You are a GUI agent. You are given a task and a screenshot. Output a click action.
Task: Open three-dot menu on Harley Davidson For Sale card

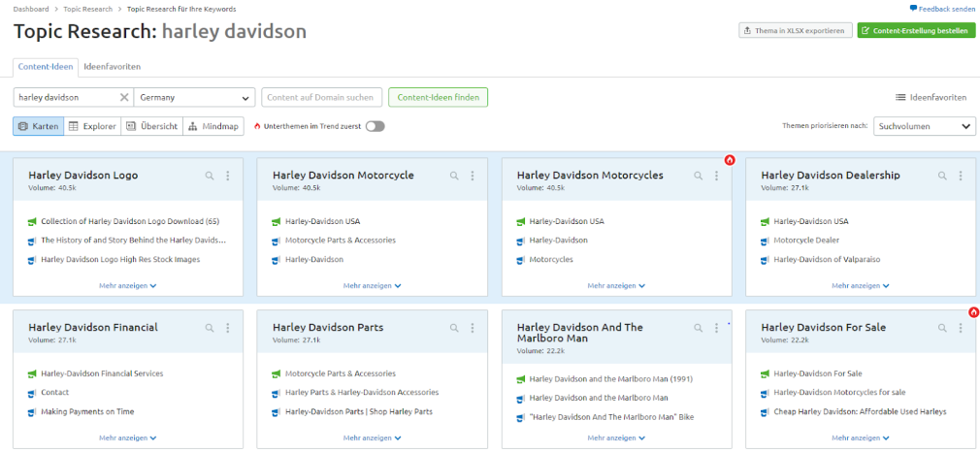[x=961, y=328]
